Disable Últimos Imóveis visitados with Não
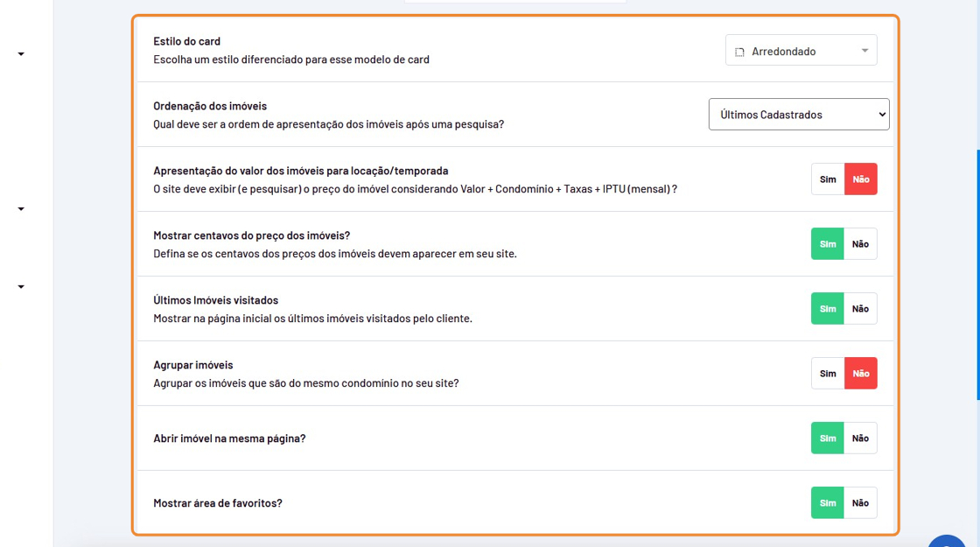Image resolution: width=980 pixels, height=547 pixels. [861, 309]
